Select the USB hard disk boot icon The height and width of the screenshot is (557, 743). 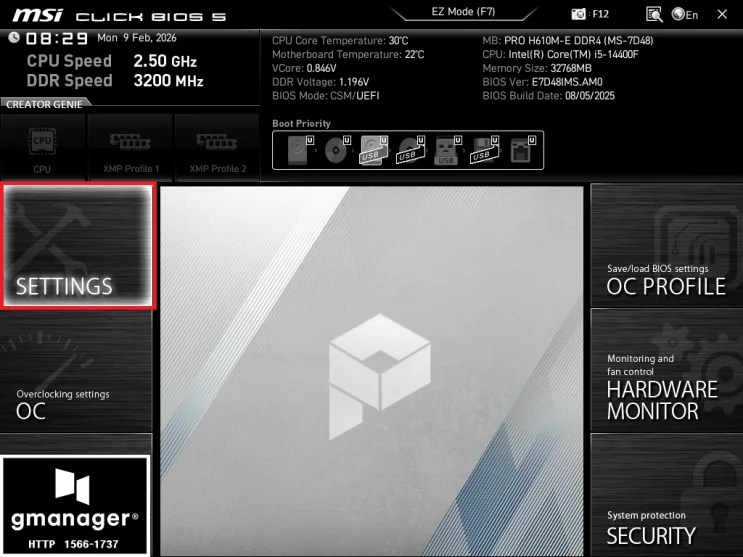tap(374, 150)
